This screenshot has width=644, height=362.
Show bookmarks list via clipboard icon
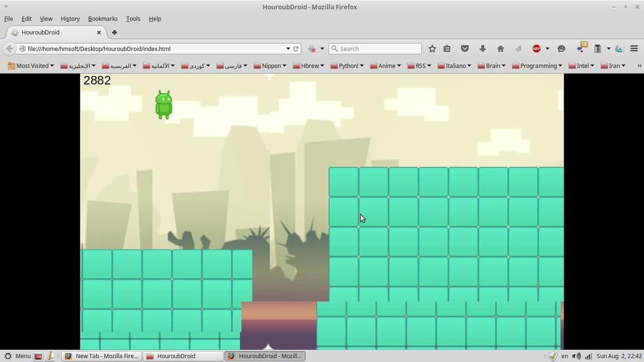pos(447,49)
